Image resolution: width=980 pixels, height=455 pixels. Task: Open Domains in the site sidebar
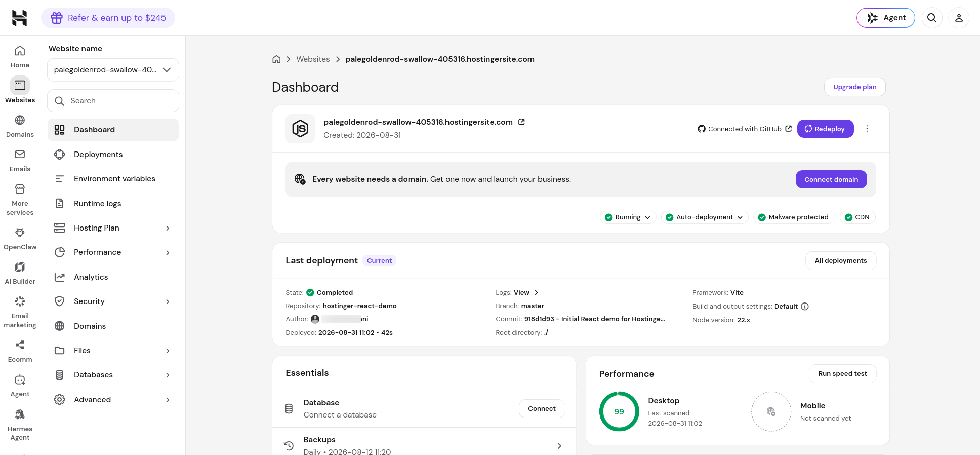tap(113, 326)
